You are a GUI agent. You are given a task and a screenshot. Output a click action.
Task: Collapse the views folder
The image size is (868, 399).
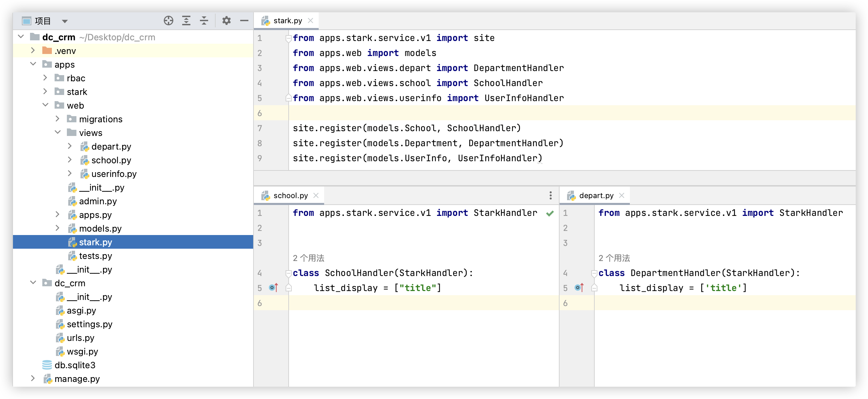pyautogui.click(x=58, y=133)
